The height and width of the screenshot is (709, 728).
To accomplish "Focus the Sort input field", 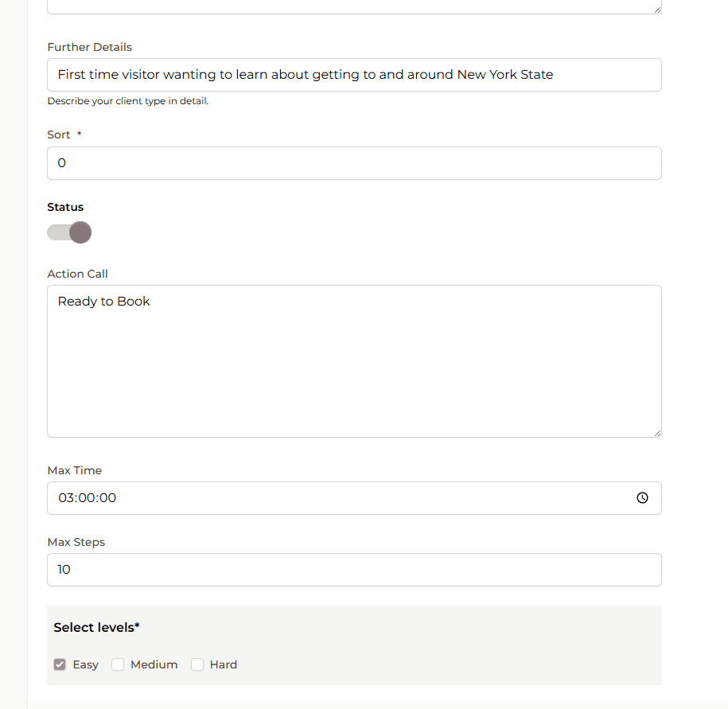I will point(354,163).
